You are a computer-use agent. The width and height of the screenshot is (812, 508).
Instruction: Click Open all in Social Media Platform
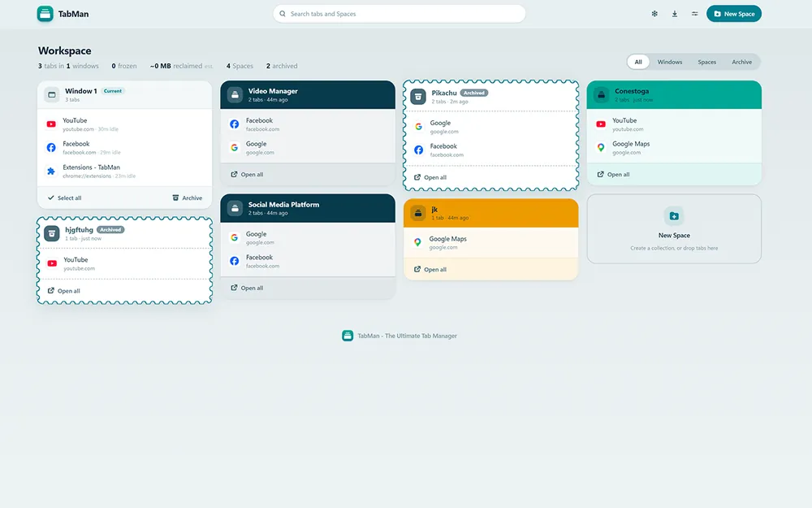(x=247, y=289)
